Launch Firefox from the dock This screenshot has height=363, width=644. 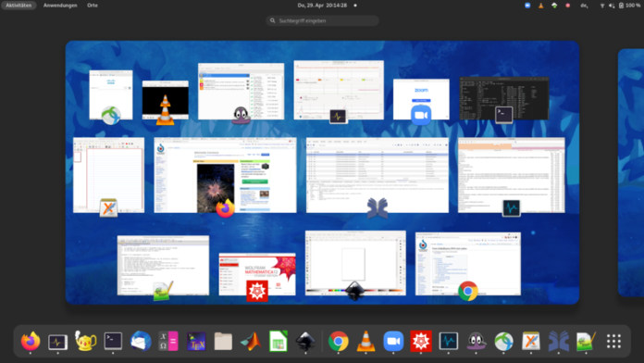(x=31, y=341)
